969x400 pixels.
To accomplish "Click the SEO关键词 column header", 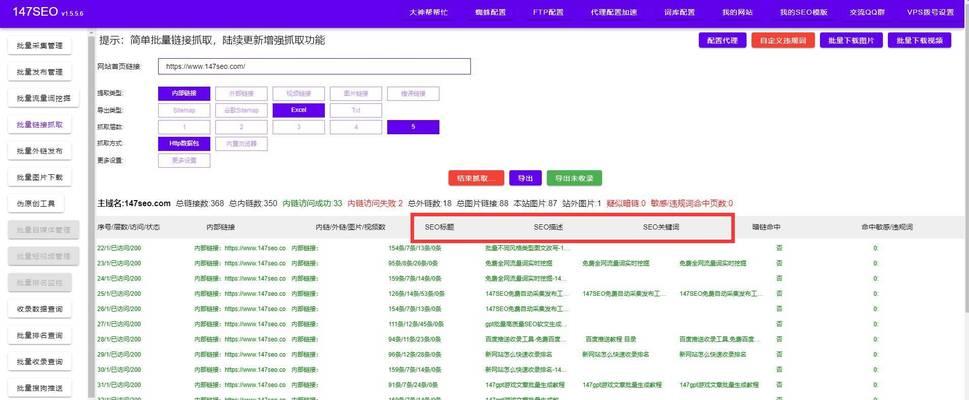I will click(x=661, y=228).
